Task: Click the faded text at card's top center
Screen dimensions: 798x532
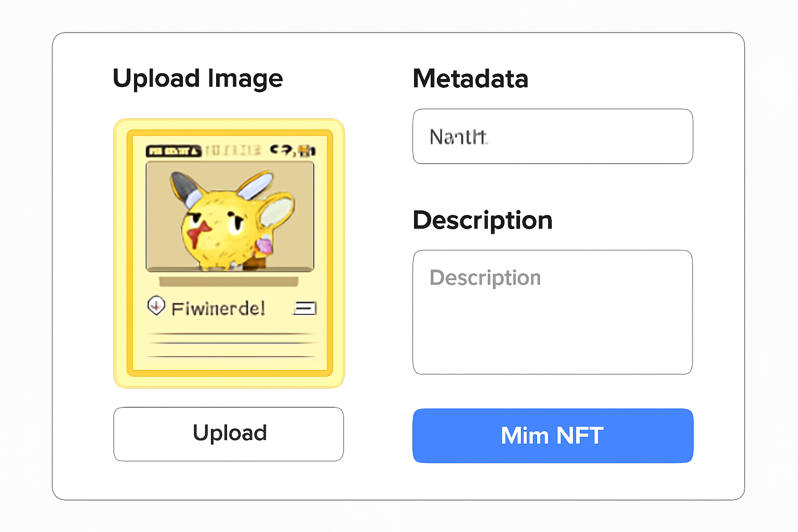Action: coord(233,151)
